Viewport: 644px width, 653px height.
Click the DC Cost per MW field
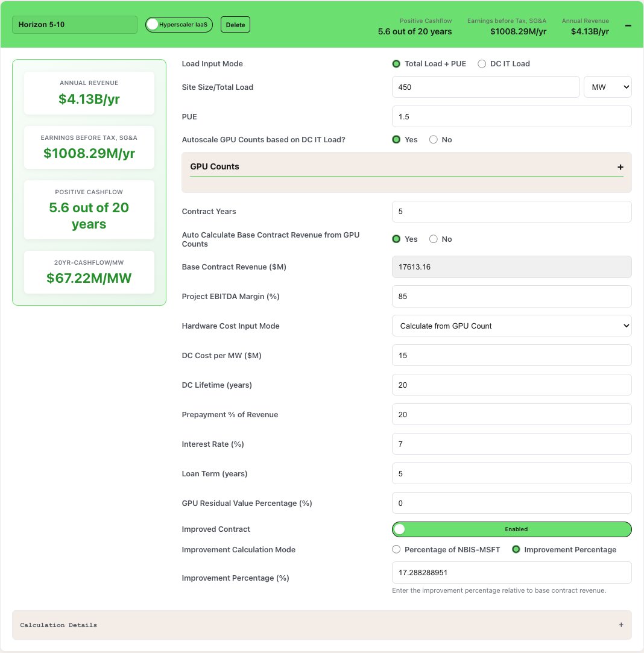click(x=511, y=355)
